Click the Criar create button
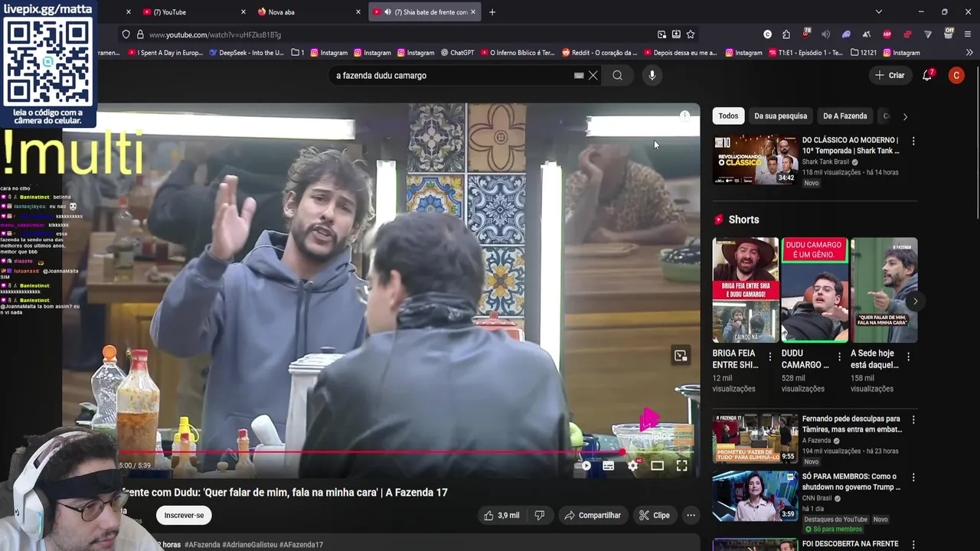 [890, 75]
